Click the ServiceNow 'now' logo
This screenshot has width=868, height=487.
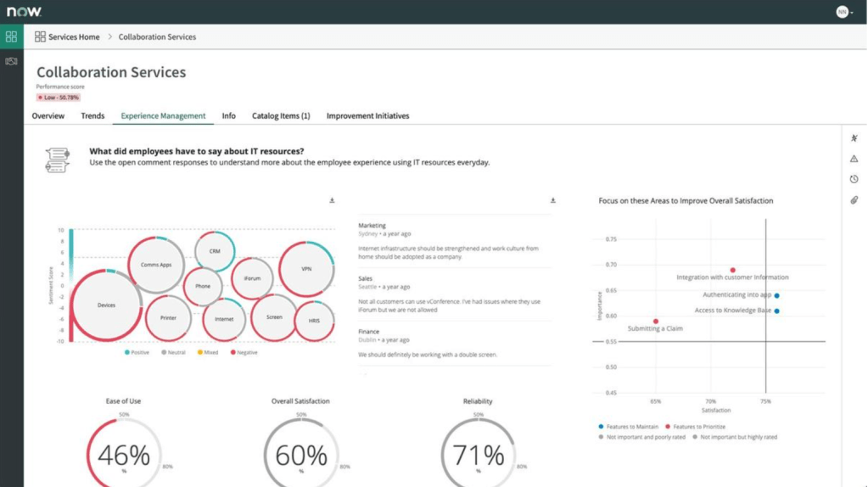tap(24, 12)
